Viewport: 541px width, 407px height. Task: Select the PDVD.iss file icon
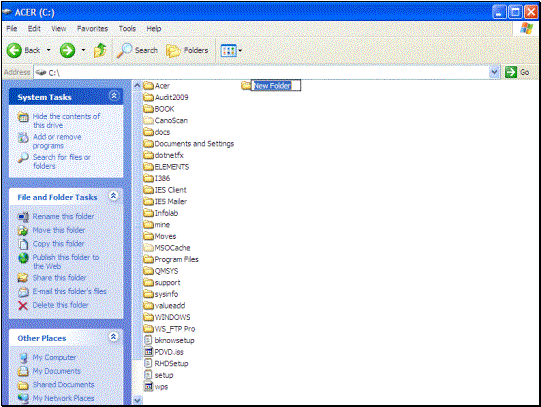[148, 352]
